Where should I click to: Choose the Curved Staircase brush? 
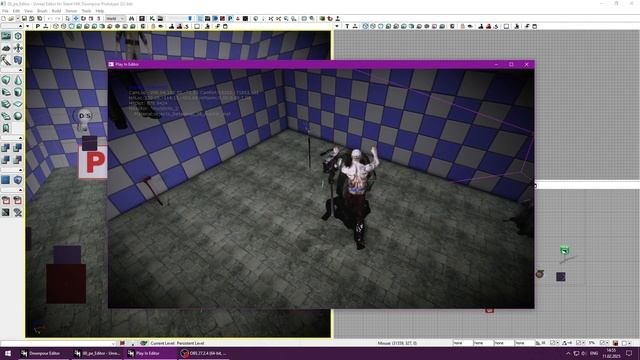coord(6,92)
